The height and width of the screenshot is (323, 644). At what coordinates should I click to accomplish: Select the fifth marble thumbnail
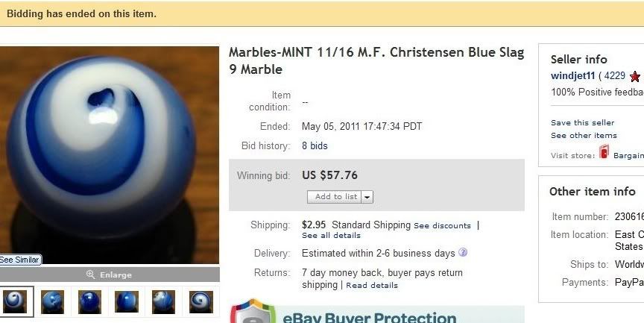click(x=163, y=302)
